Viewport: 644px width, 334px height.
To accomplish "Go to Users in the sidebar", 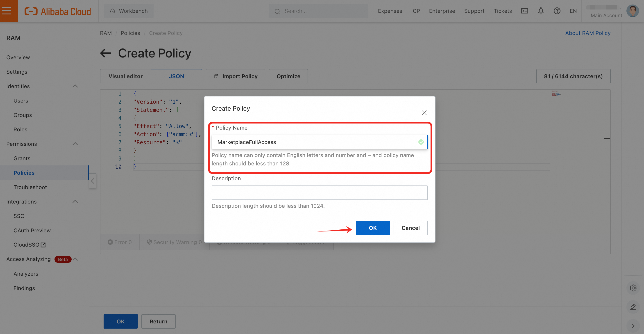I will (x=21, y=101).
